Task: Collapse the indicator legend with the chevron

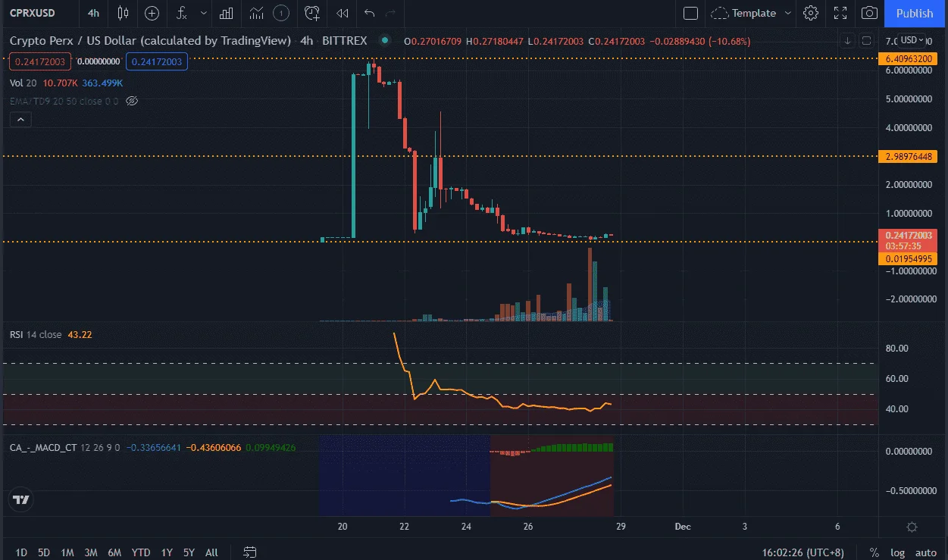Action: (x=20, y=119)
